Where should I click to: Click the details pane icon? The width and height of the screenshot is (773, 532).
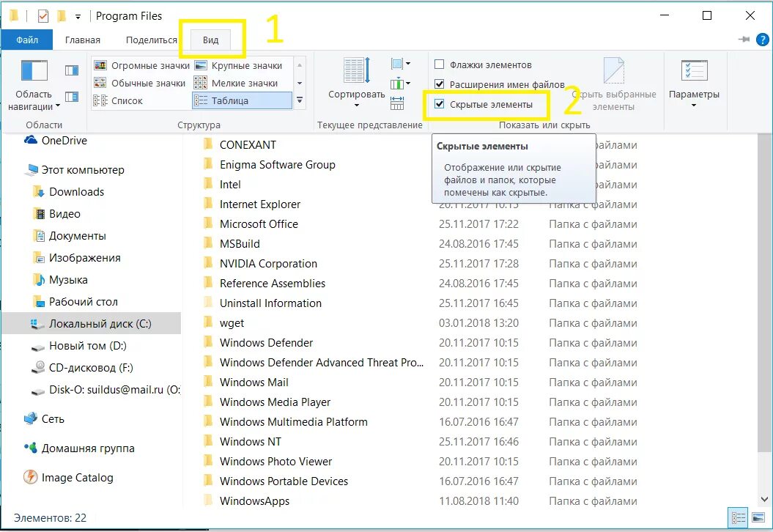(72, 97)
